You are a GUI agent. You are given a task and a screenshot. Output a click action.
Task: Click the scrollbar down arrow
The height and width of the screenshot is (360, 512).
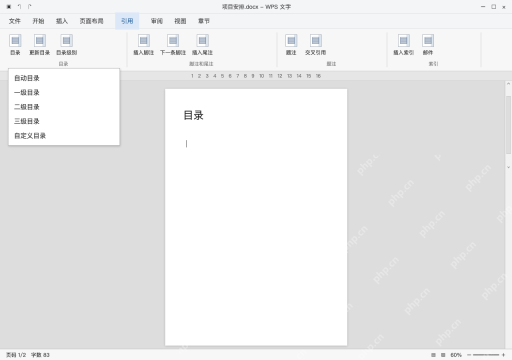click(x=508, y=167)
